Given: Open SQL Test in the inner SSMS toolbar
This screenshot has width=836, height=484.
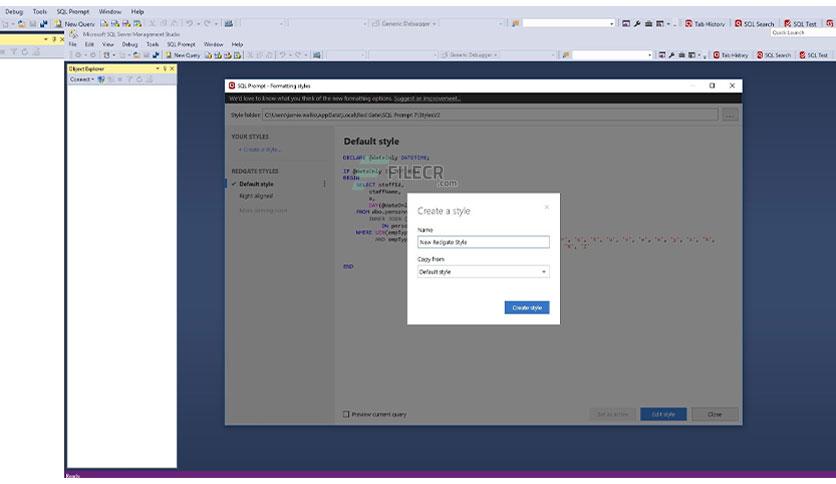Looking at the screenshot, I should tap(813, 55).
